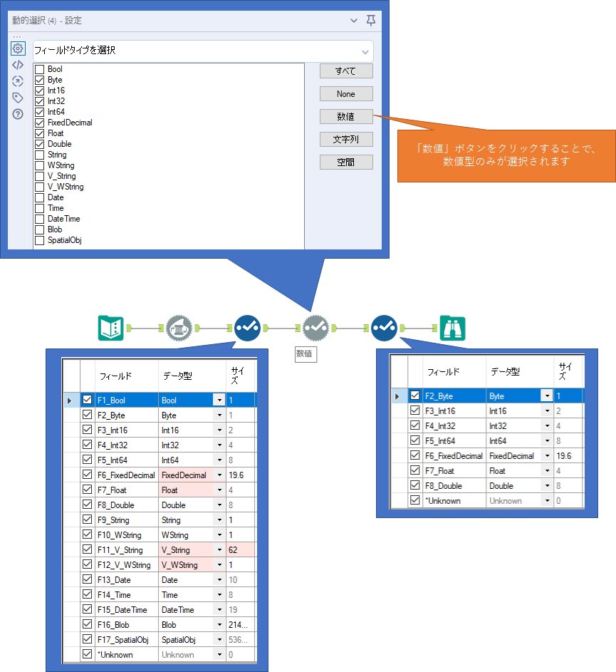Click the size cell of F11_V_String
This screenshot has height=672, width=616.
241,550
